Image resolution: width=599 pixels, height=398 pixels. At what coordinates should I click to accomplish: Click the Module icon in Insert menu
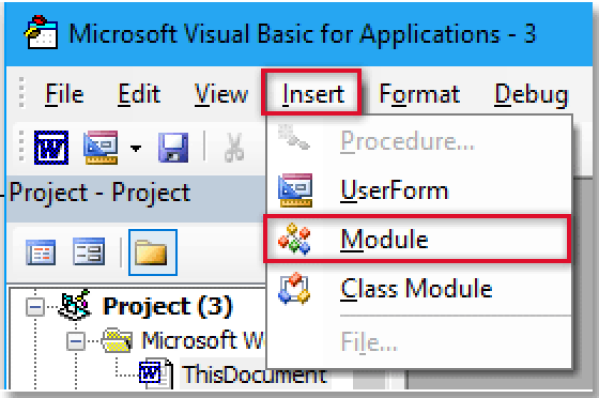point(294,239)
